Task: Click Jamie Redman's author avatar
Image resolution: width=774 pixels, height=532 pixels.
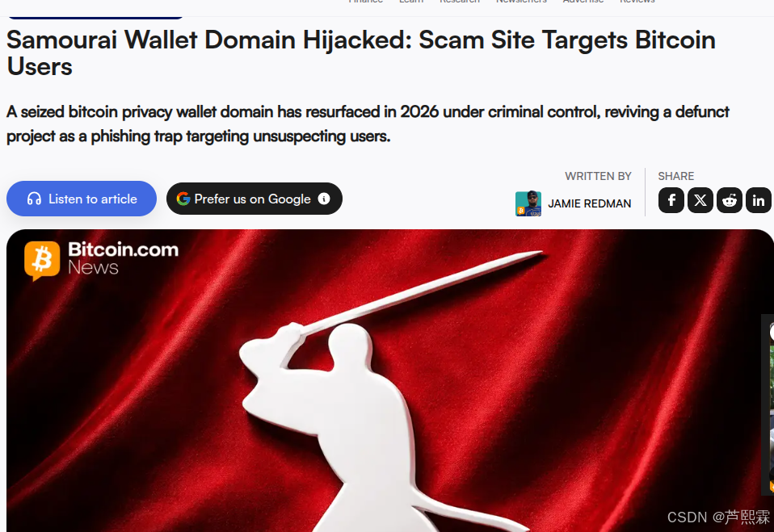Action: [528, 203]
